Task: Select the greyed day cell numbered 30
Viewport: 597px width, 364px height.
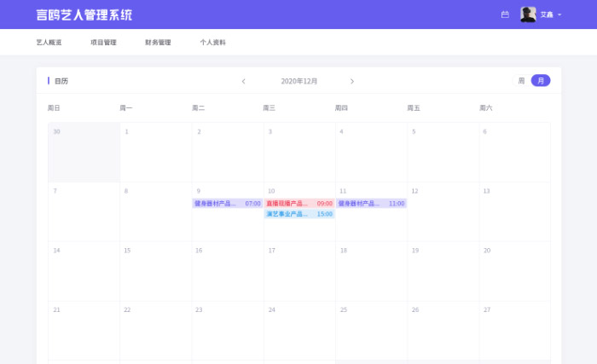Action: 84,153
